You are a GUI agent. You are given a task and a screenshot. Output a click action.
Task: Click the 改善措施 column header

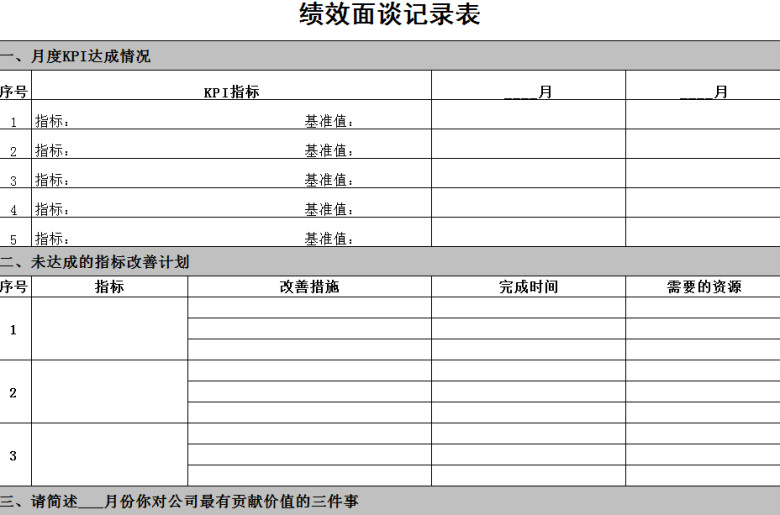click(309, 287)
